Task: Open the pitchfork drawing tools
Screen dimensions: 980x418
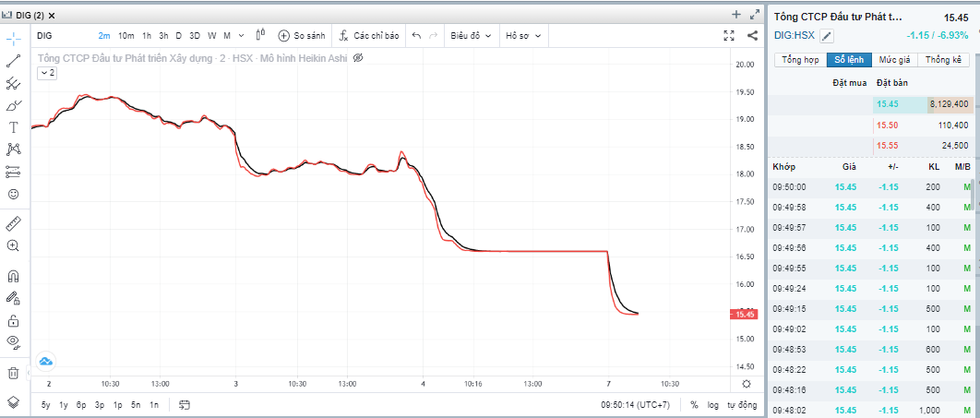Action: click(14, 83)
